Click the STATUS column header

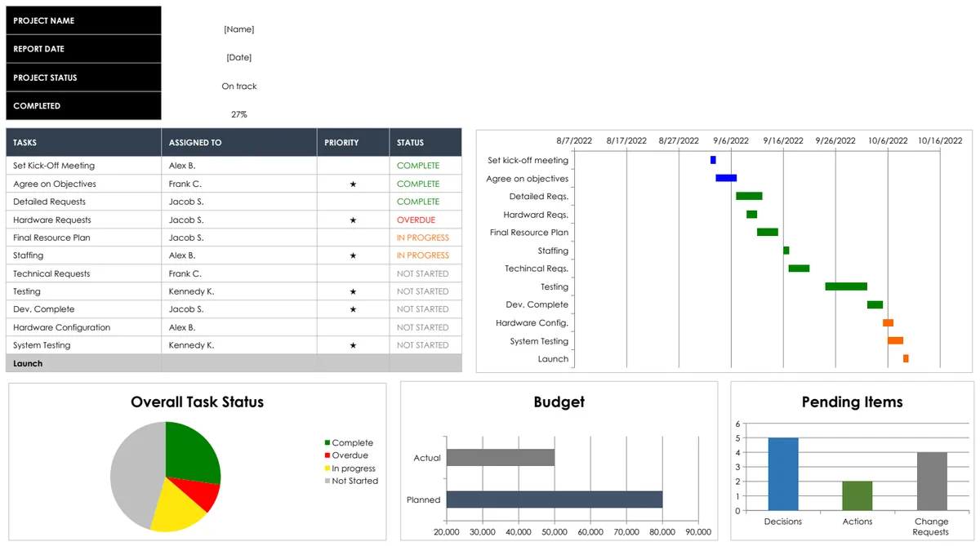[425, 142]
